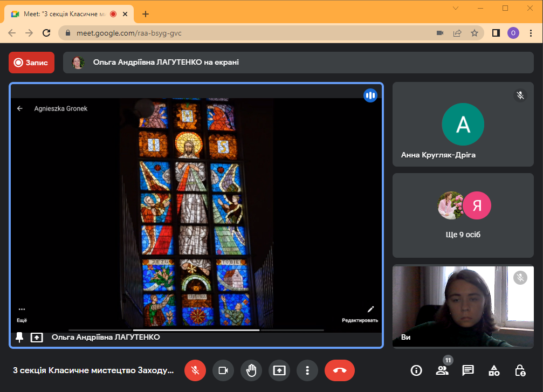
Task: Click Ещё three-dots in shared screen
Action: [22, 314]
